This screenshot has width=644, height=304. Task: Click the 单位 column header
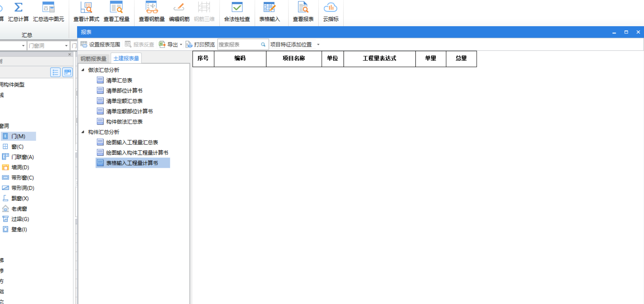[332, 59]
